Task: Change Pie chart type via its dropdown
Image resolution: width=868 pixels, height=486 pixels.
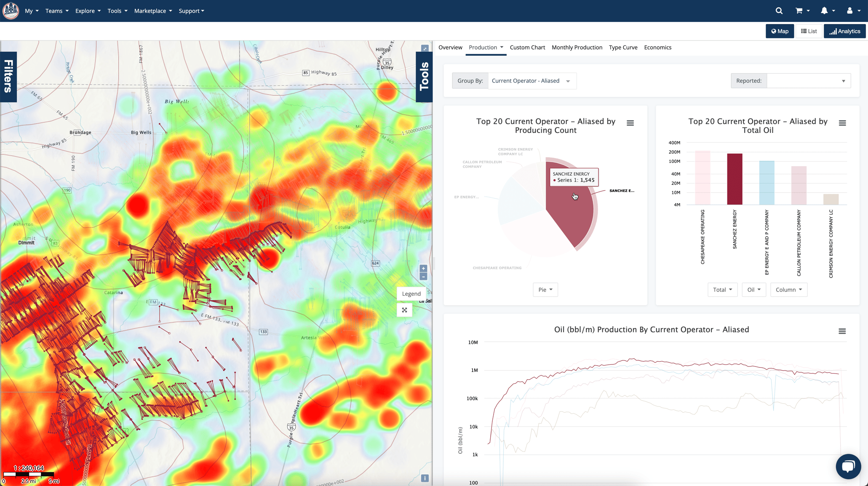Action: (545, 289)
